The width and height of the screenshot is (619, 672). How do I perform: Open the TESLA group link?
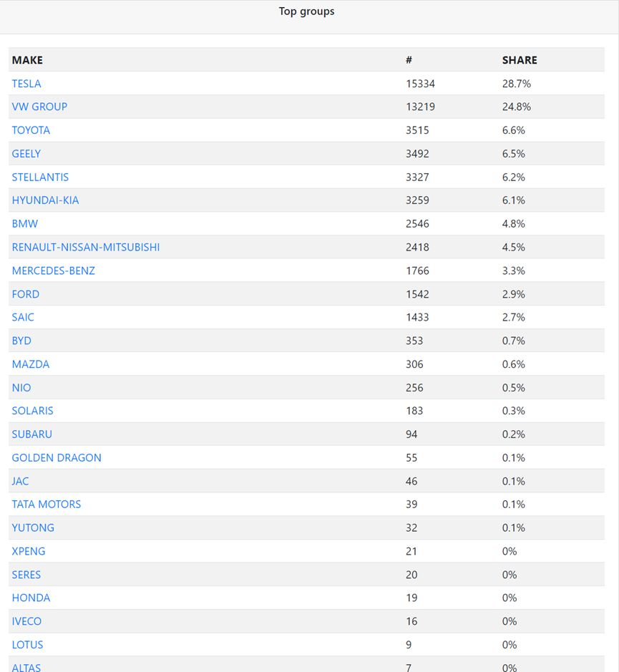(x=26, y=84)
